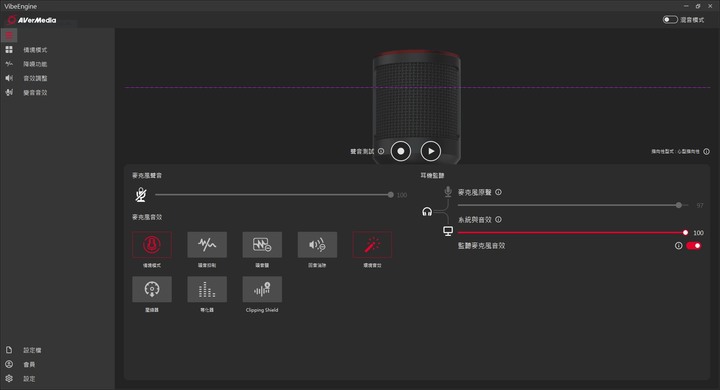The width and height of the screenshot is (720, 390).
Task: Show info beside the monitor mic effects toggle
Action: coord(678,246)
